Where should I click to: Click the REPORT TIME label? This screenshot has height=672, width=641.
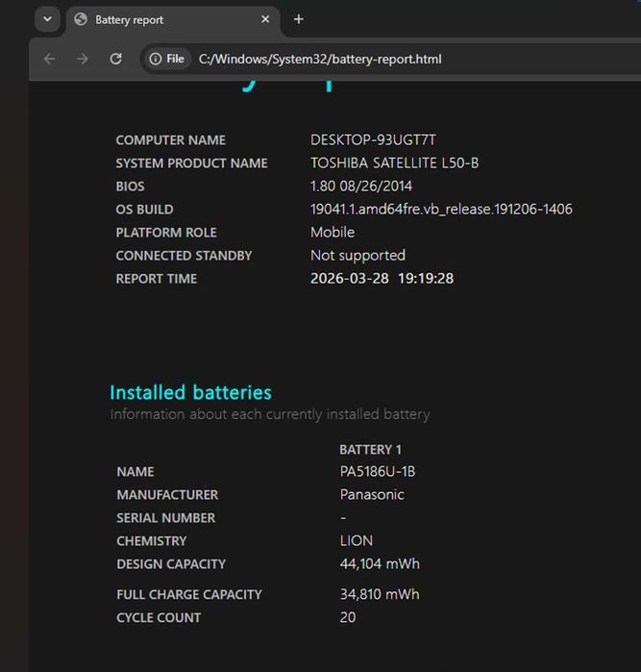(x=157, y=279)
